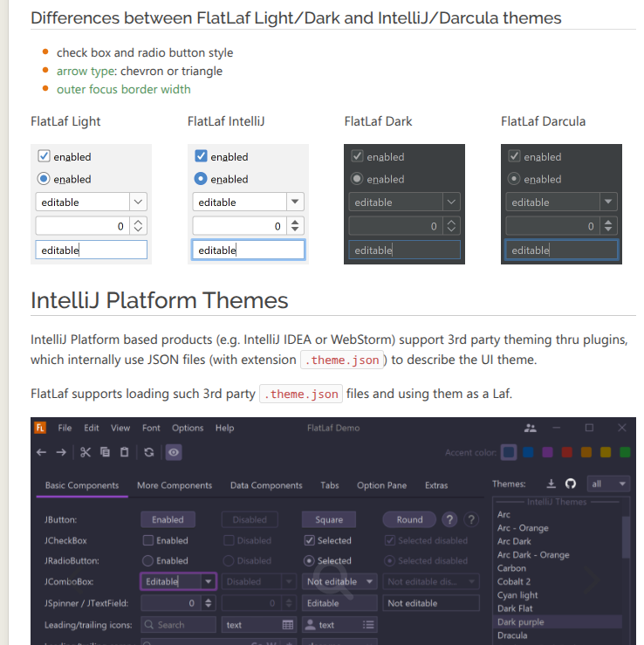644x645 pixels.
Task: Click the search magnifier in the Search field
Action: pos(149,625)
